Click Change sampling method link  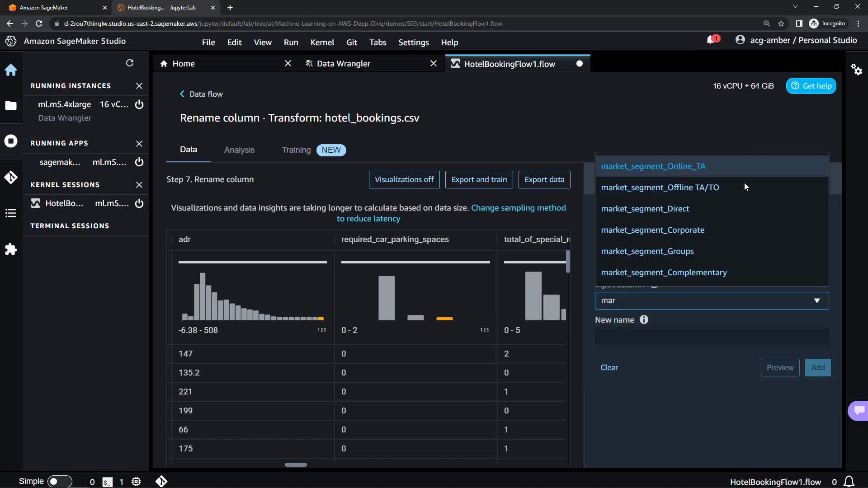(518, 208)
